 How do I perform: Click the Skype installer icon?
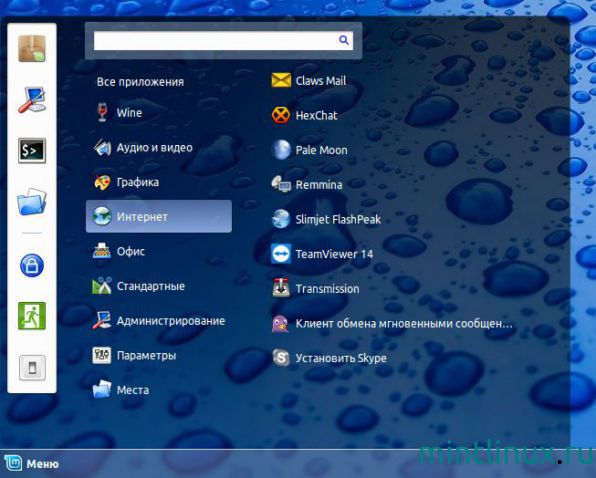(281, 358)
